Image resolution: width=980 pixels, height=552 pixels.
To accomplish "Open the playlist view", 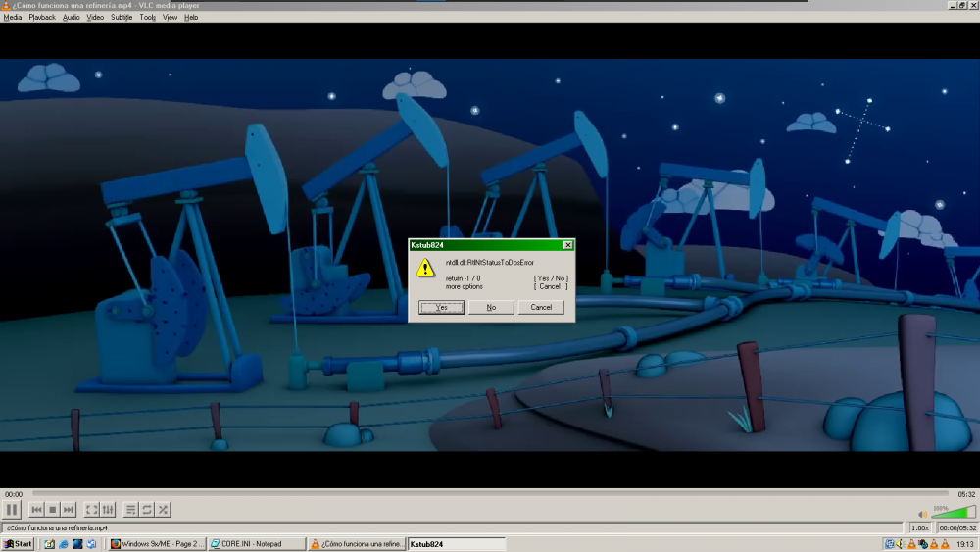I will 131,510.
